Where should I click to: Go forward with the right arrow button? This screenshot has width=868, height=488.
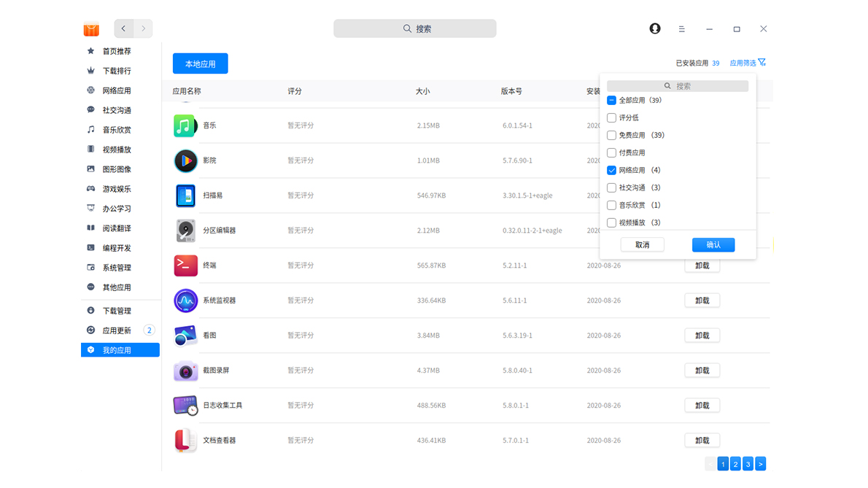coord(144,28)
